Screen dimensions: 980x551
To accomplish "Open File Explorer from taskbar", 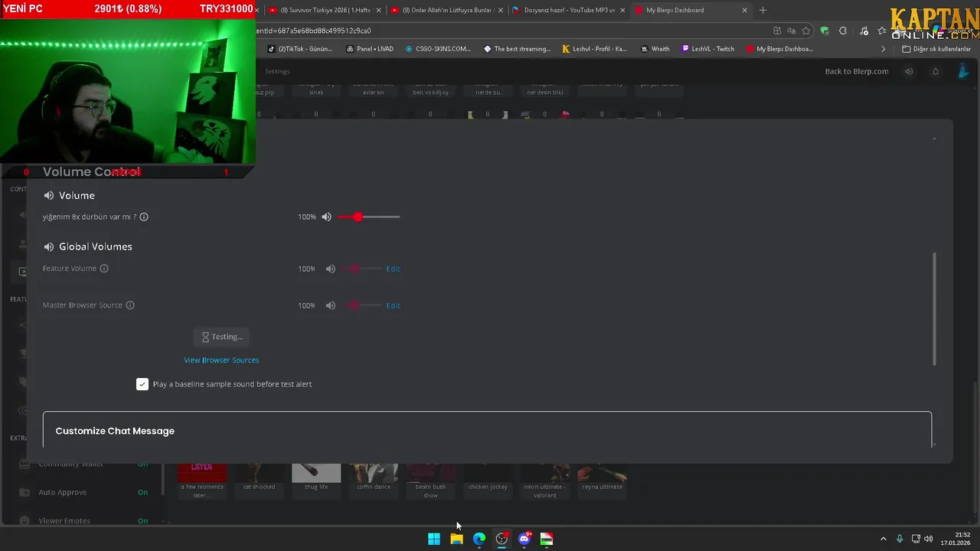I will pyautogui.click(x=456, y=539).
